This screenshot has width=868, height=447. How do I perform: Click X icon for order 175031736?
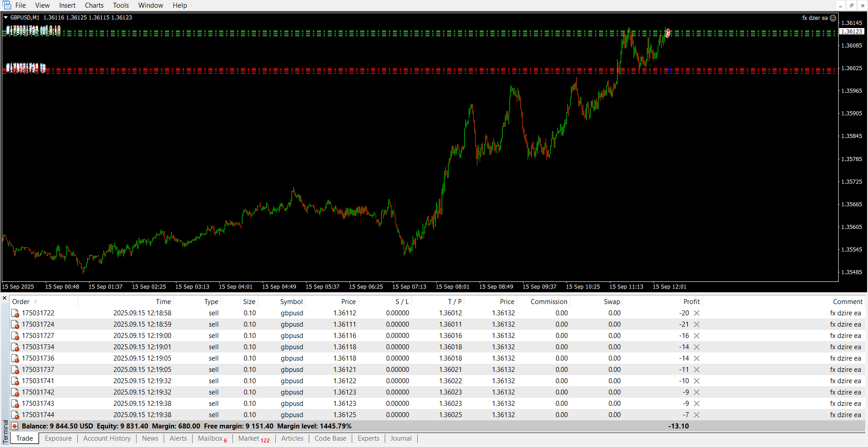(x=697, y=358)
